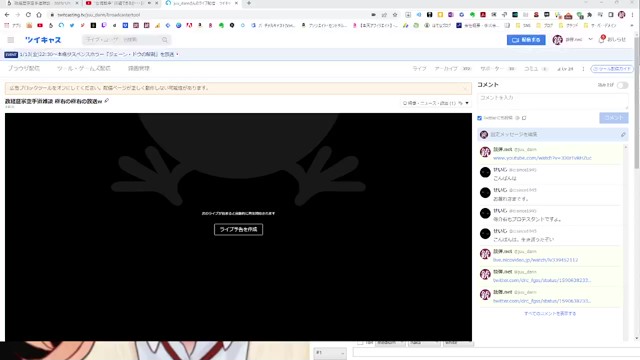Dismiss the ad-blocker warning banner
Viewport: 640px width, 360px height.
(465, 88)
